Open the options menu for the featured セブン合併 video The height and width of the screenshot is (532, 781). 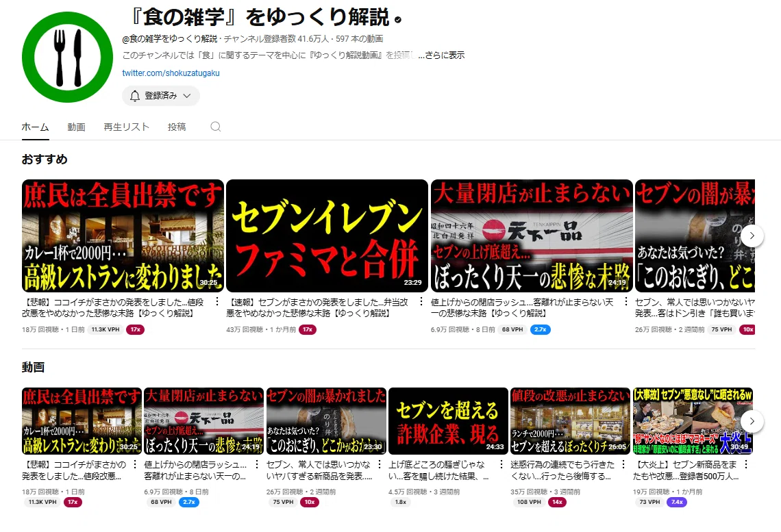(421, 301)
